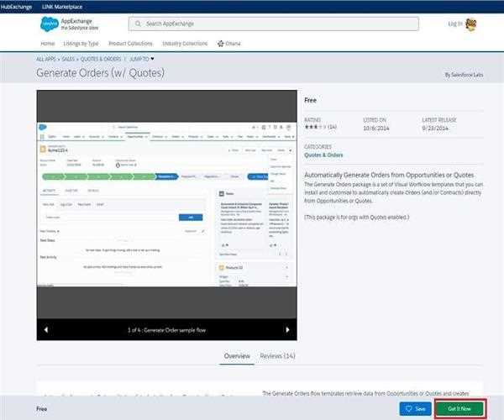Click the heart icon on Save
The image size is (504, 420).
point(409,409)
